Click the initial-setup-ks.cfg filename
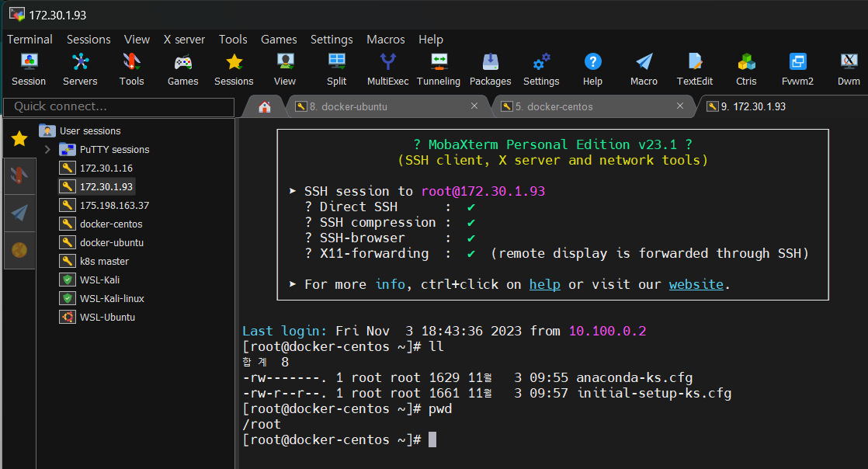Image resolution: width=868 pixels, height=469 pixels. (654, 393)
